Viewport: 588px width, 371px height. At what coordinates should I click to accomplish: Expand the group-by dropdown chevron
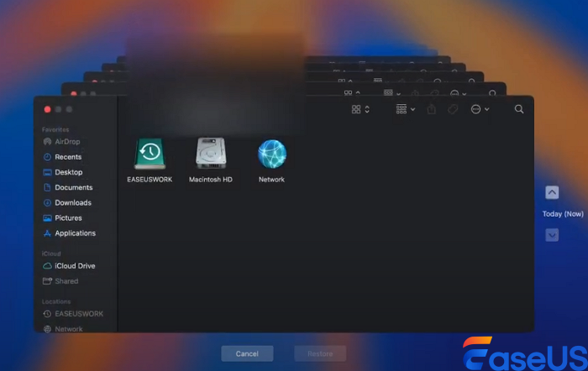pyautogui.click(x=413, y=109)
